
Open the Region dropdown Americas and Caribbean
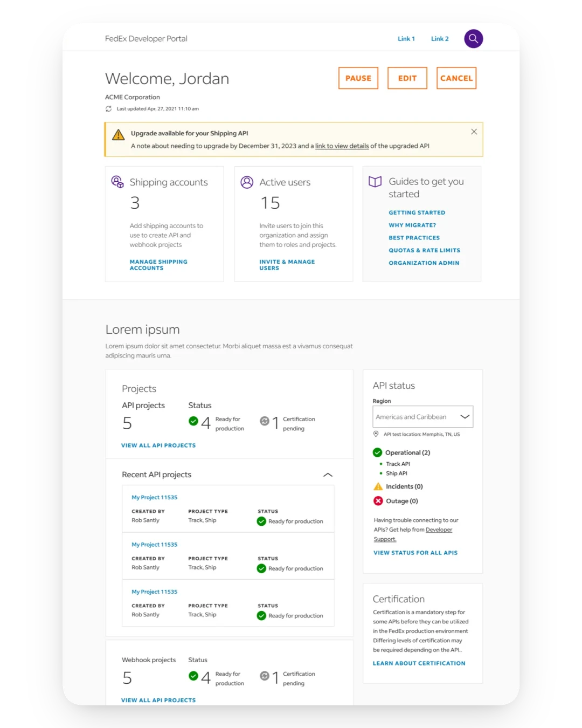coord(423,417)
